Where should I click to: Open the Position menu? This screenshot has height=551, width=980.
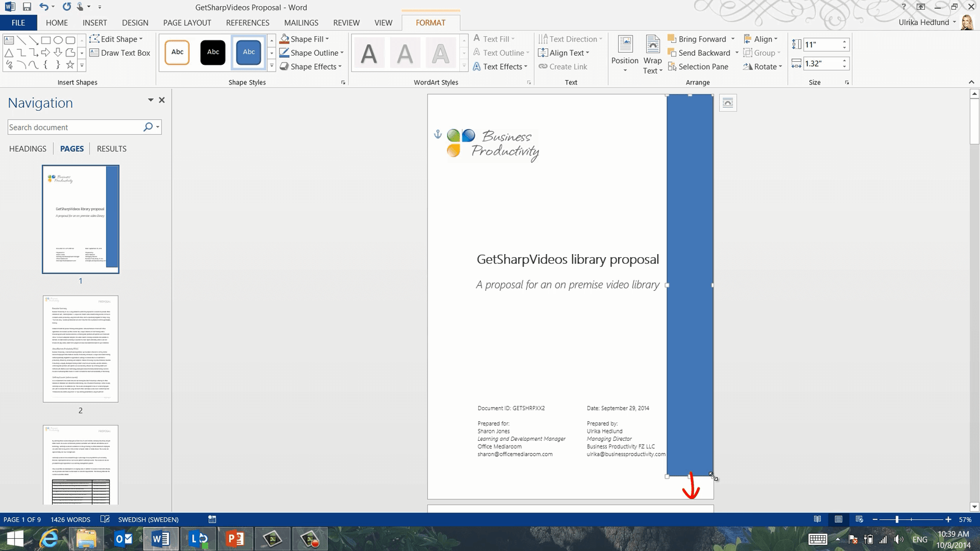point(625,54)
